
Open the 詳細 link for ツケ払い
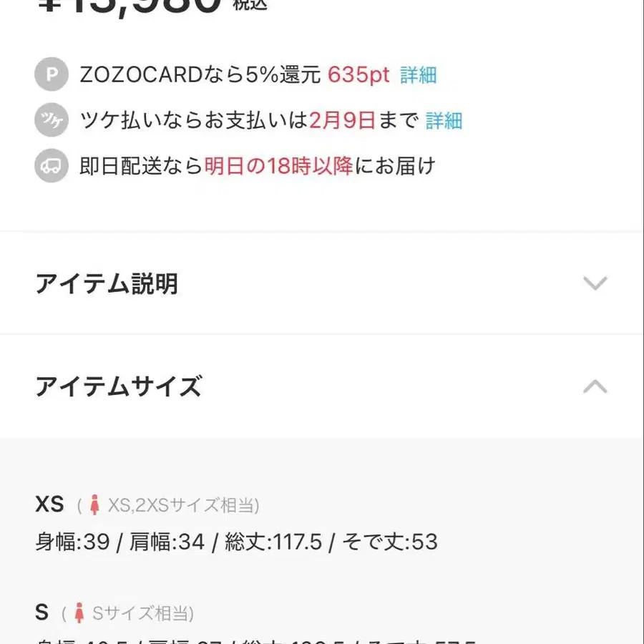[x=444, y=120]
